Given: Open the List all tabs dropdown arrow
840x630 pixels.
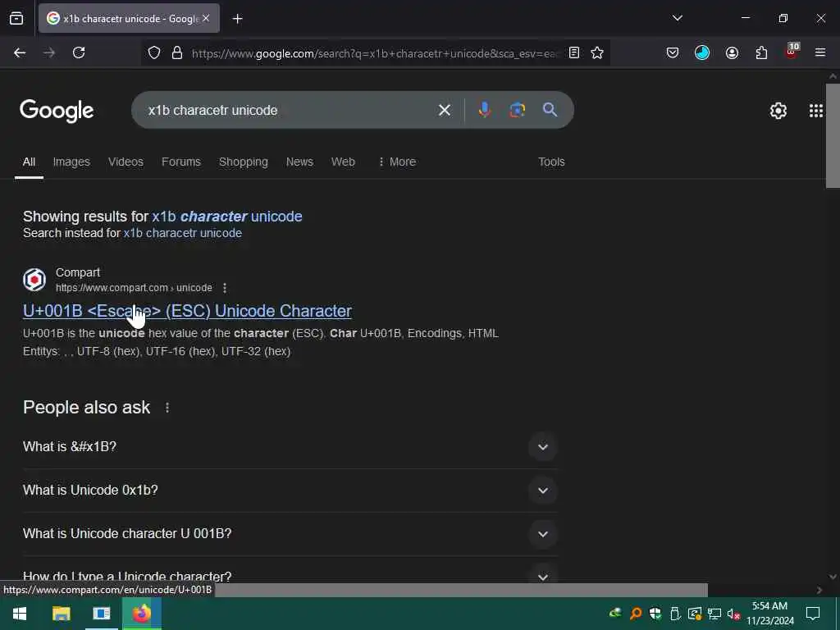Looking at the screenshot, I should [x=677, y=18].
